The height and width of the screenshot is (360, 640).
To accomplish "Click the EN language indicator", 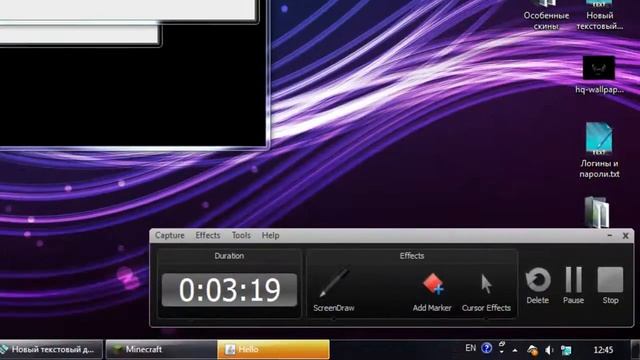I will click(471, 348).
